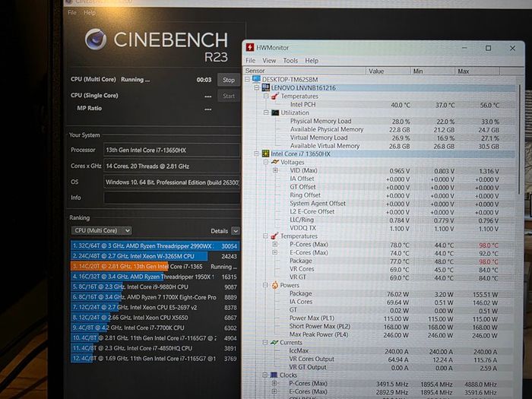Collapse the Lenovo Temperatures node

click(x=266, y=97)
